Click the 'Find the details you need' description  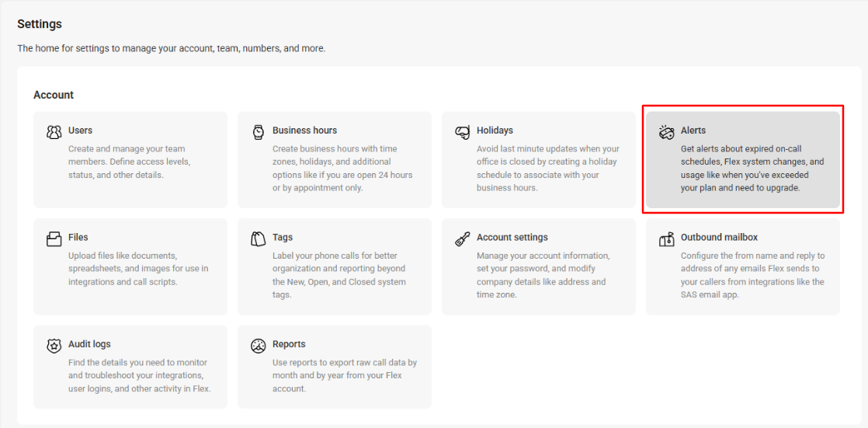(140, 375)
